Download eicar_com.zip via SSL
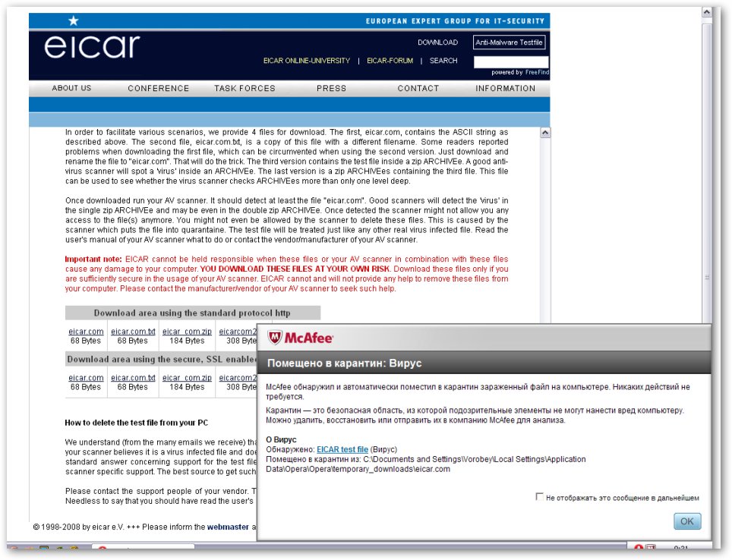The image size is (732, 560). tap(187, 378)
